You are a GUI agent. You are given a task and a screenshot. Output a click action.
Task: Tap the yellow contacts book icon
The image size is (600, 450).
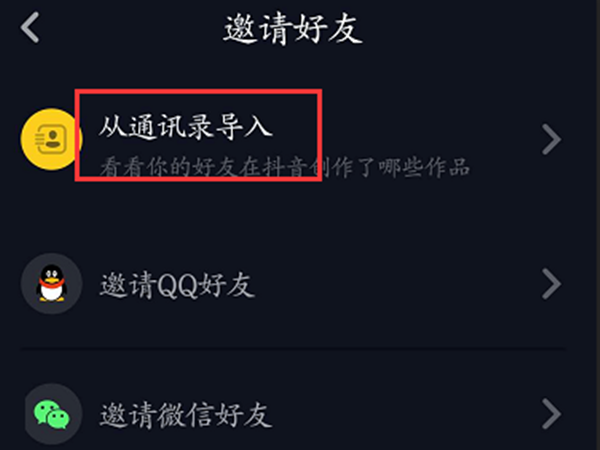pyautogui.click(x=51, y=139)
